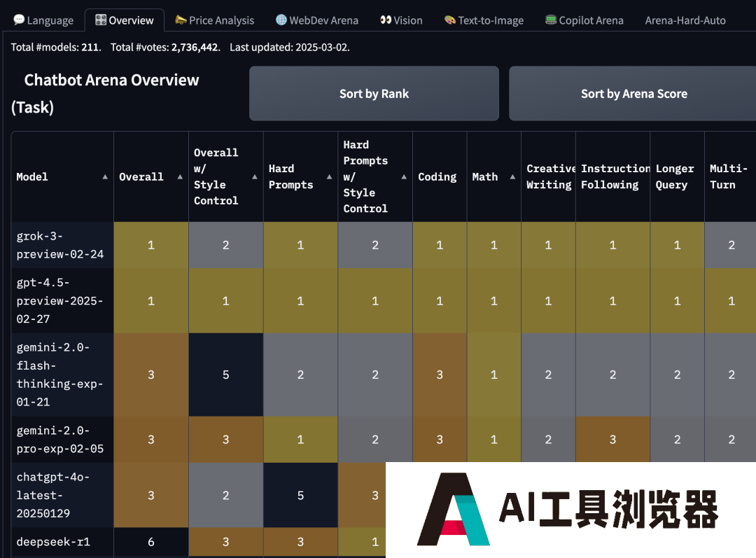Click gemini-2.0-flash-thinking Coding rank cell
Viewport: 756px width, 558px height.
point(440,375)
